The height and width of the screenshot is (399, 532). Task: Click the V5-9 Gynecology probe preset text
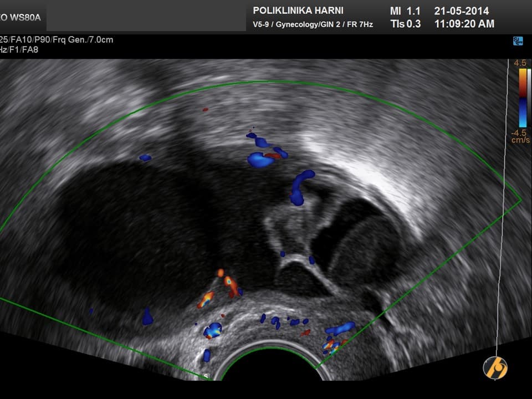313,24
